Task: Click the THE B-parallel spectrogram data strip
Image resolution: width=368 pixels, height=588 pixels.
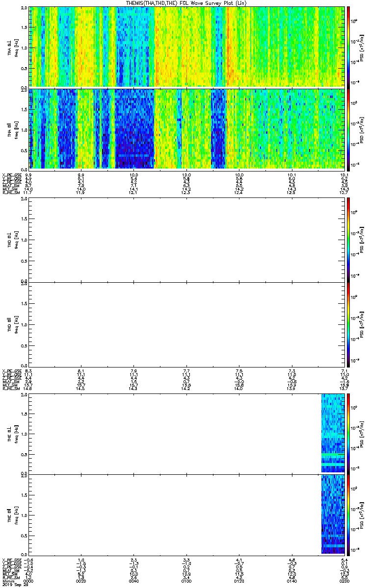Action: pyautogui.click(x=333, y=515)
